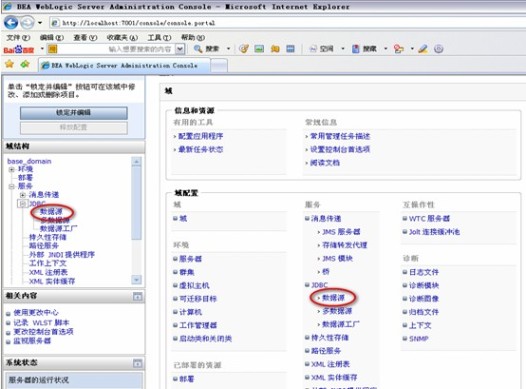Collapse the 相关内容 panel
The height and width of the screenshot is (389, 526).
tap(138, 296)
